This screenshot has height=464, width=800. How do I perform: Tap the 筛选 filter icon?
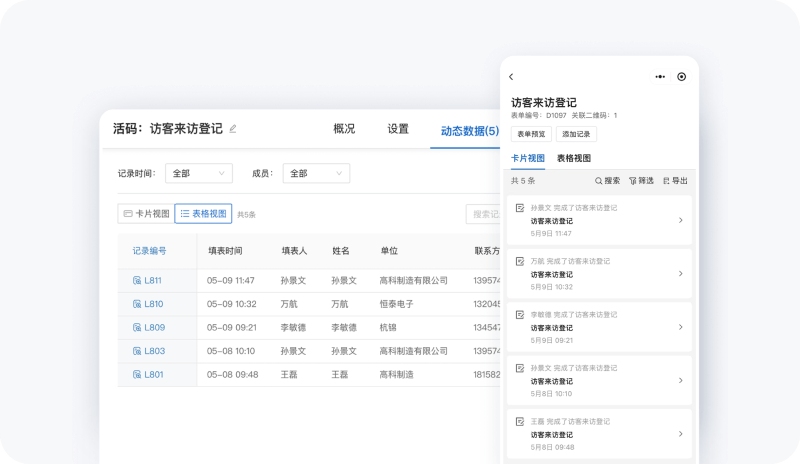click(633, 181)
